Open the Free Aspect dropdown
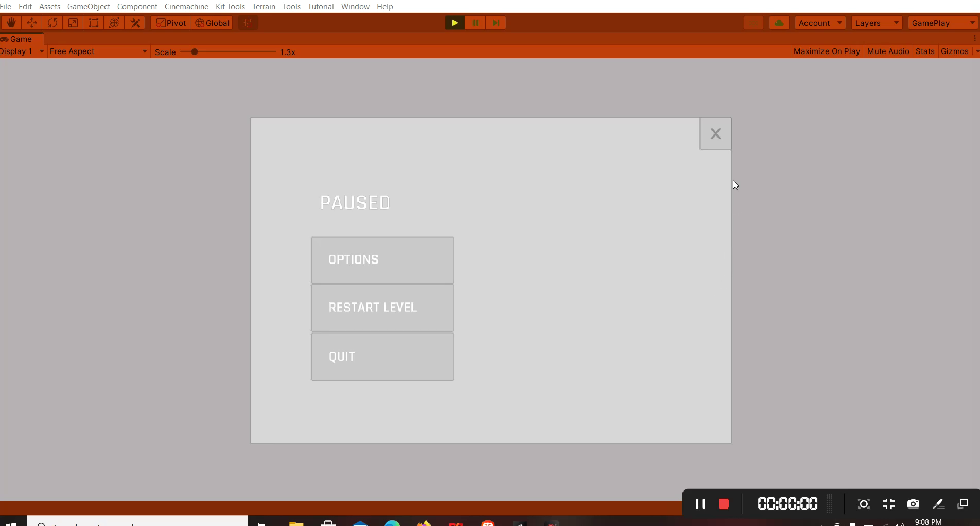 click(98, 51)
